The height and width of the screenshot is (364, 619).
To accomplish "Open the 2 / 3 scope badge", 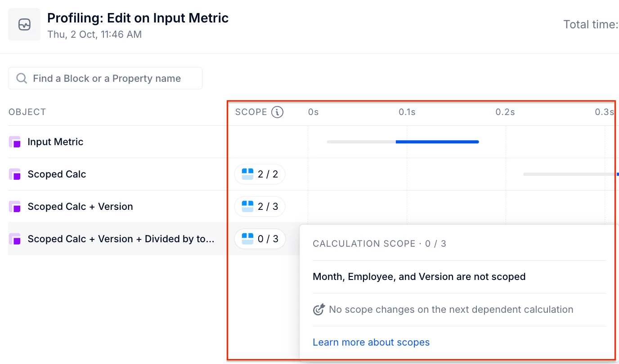I will [260, 207].
